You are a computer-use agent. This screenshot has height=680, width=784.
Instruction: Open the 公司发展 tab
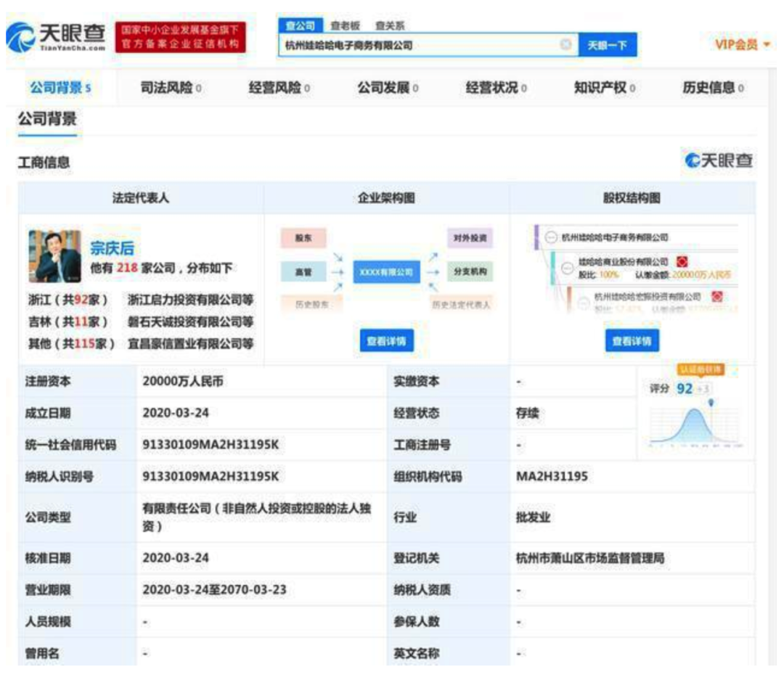(x=388, y=88)
